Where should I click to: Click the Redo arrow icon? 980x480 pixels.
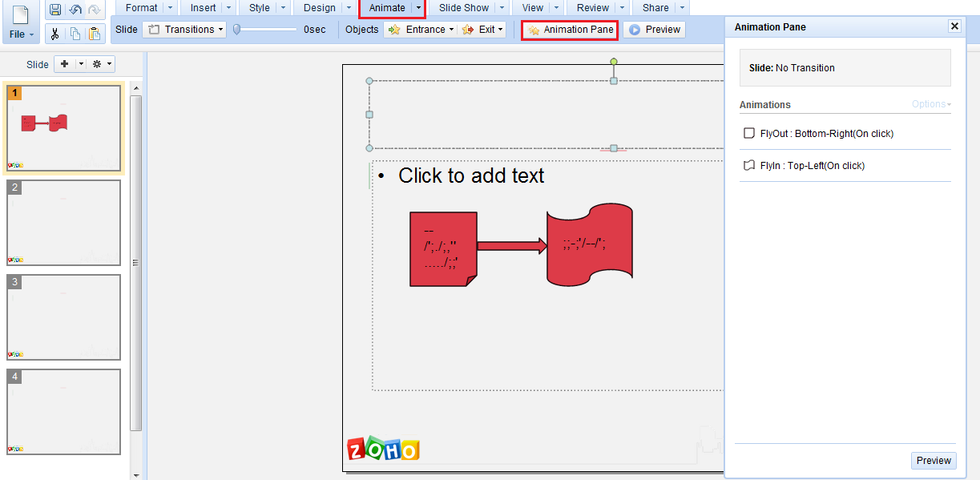[95, 10]
